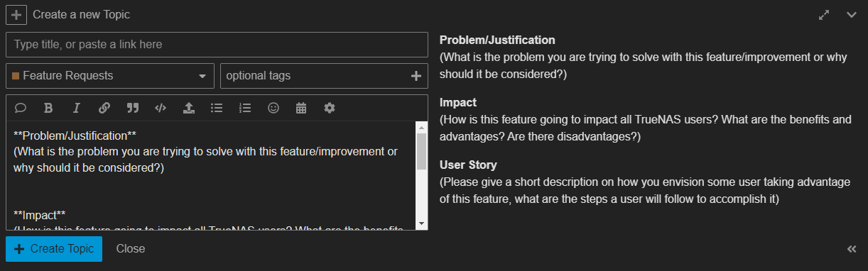Viewport: 868px width, 271px height.
Task: Click the editor scrollbar up arrow
Action: (422, 127)
